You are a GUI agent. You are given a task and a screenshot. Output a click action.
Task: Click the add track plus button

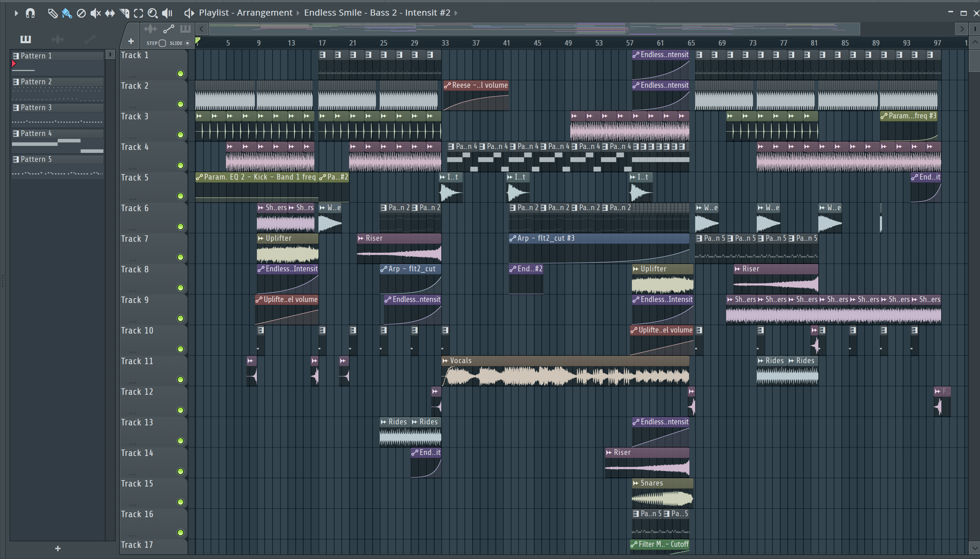point(131,41)
